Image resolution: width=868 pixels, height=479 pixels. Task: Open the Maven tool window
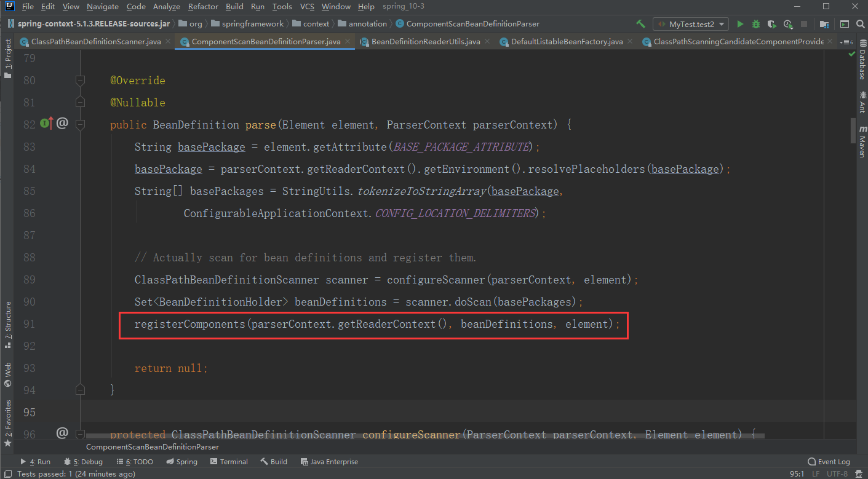[x=862, y=141]
